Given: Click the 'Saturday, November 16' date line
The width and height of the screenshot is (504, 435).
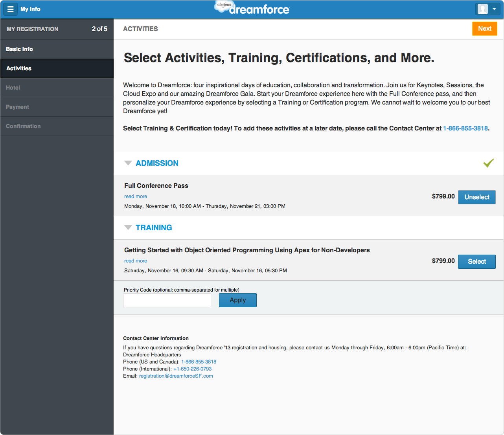Looking at the screenshot, I should [206, 271].
